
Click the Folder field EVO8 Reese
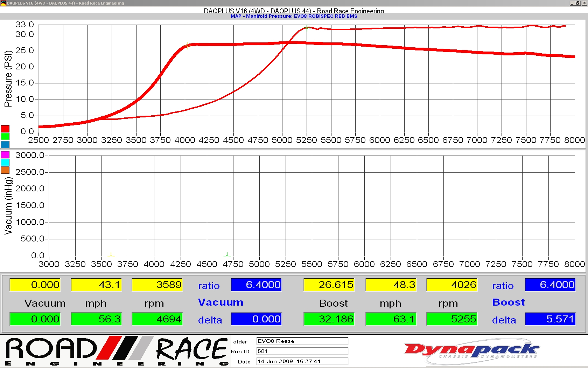(x=302, y=341)
